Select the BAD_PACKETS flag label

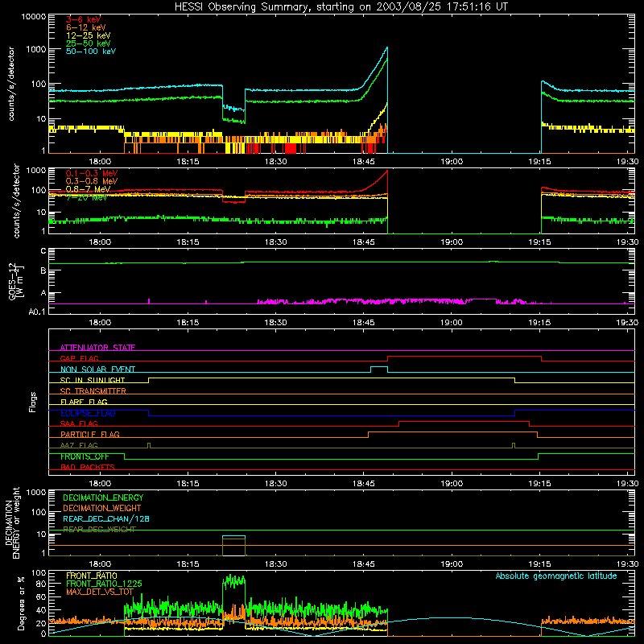pyautogui.click(x=88, y=467)
